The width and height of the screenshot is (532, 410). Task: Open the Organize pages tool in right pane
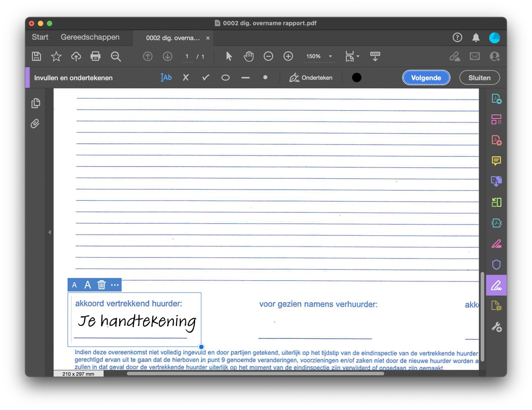(x=496, y=119)
